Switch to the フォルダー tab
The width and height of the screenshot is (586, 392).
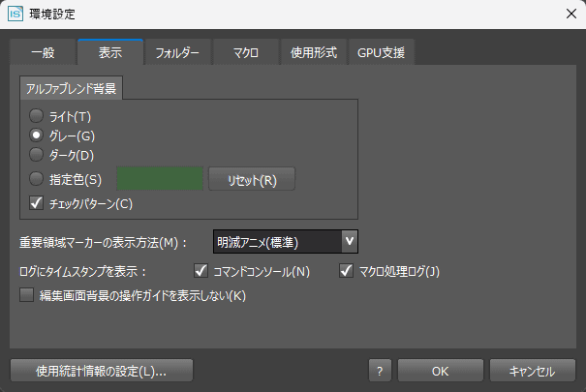coord(178,52)
